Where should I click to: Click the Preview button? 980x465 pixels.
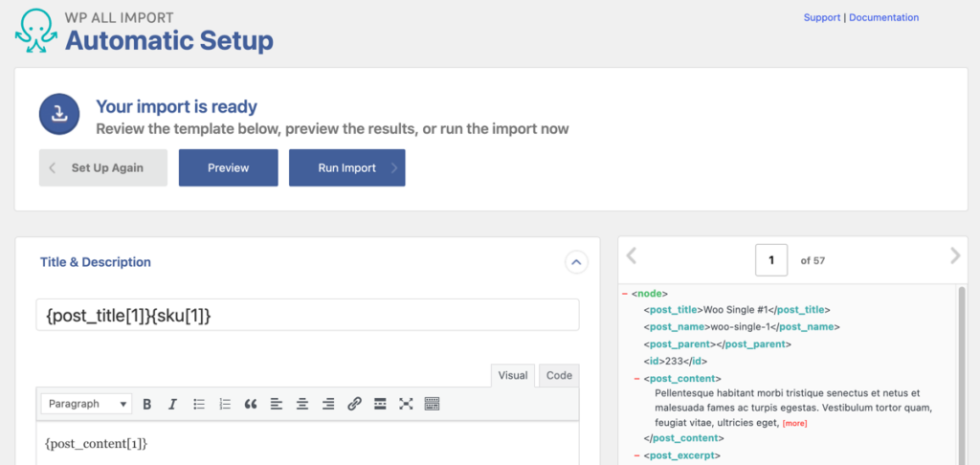pyautogui.click(x=228, y=167)
